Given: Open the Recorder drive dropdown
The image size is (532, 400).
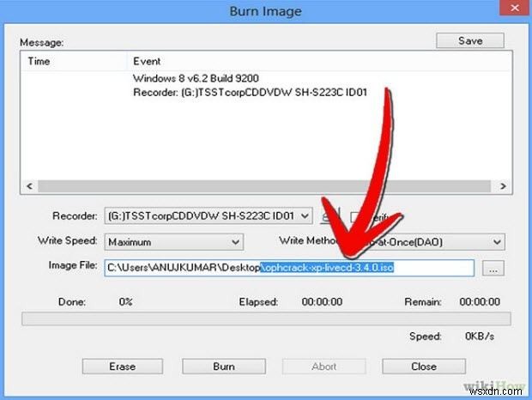Looking at the screenshot, I should (209, 215).
